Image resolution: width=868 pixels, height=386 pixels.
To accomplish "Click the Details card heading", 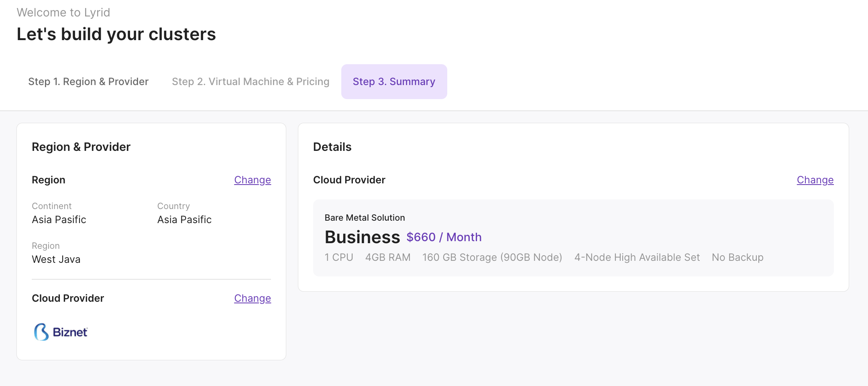I will (x=332, y=147).
